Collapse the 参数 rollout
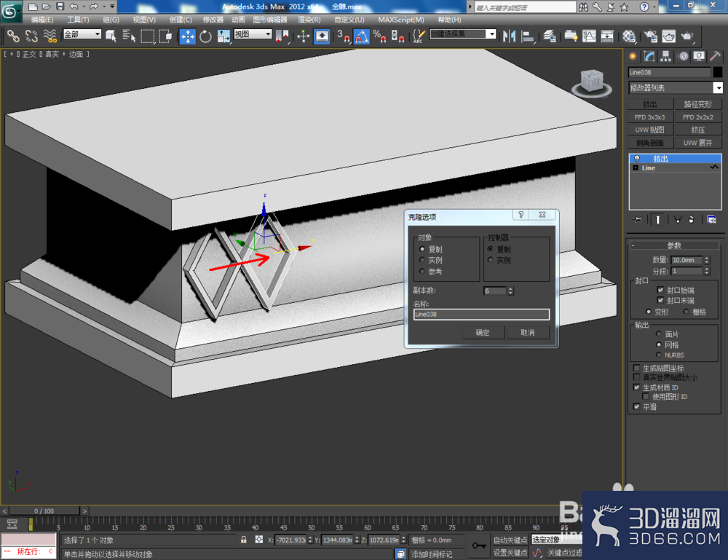 tap(673, 245)
